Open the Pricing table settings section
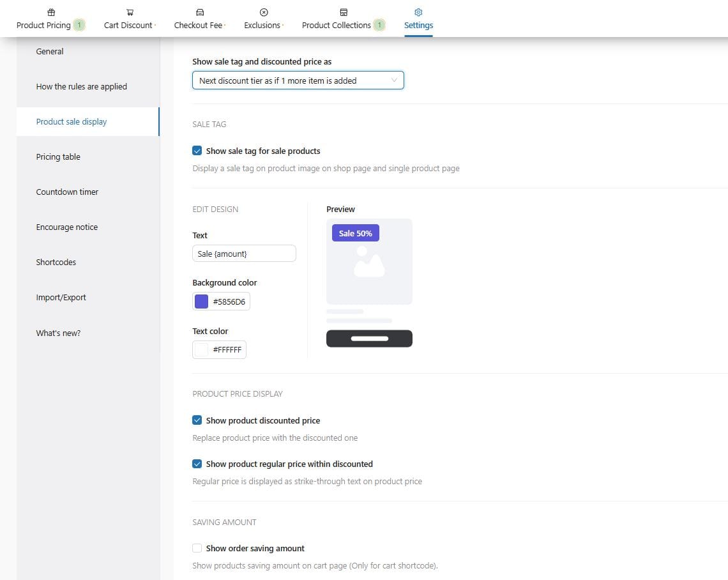This screenshot has height=580, width=728. click(58, 157)
